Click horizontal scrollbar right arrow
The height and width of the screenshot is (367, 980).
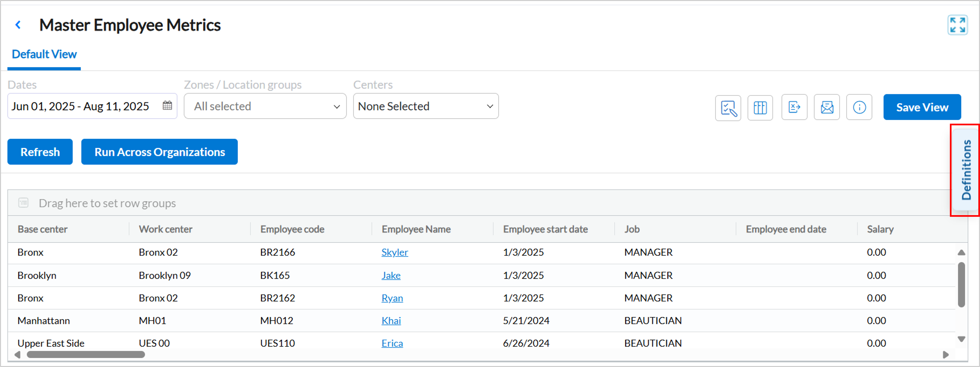point(945,355)
